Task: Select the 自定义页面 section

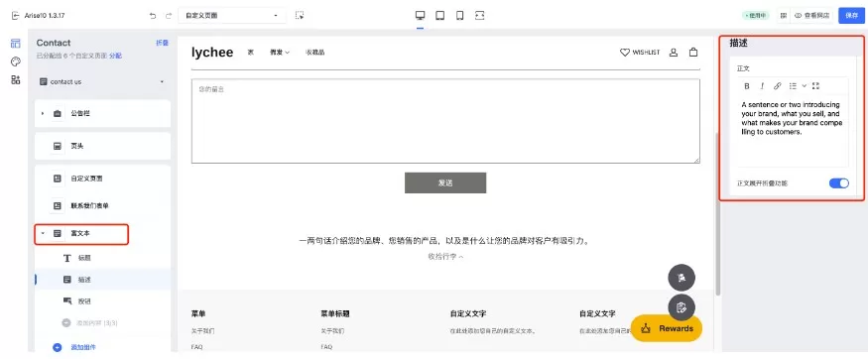Action: click(102, 179)
